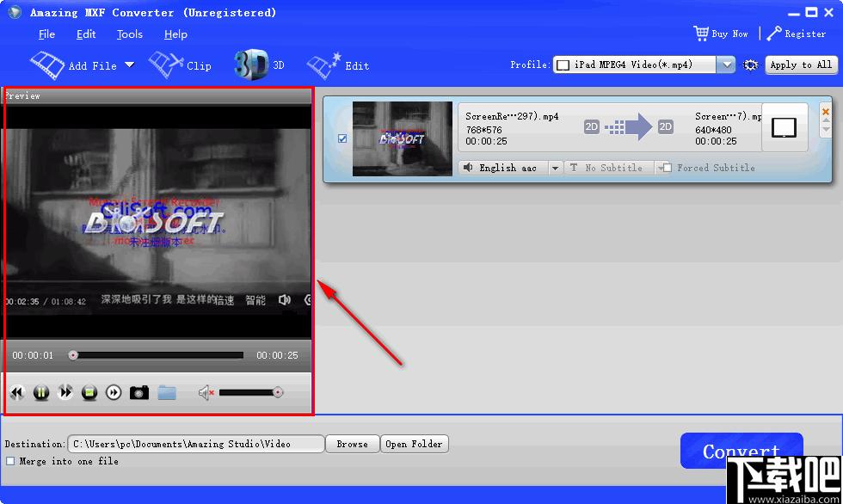Expand the No Subtitle dropdown
The height and width of the screenshot is (504, 843).
(659, 169)
